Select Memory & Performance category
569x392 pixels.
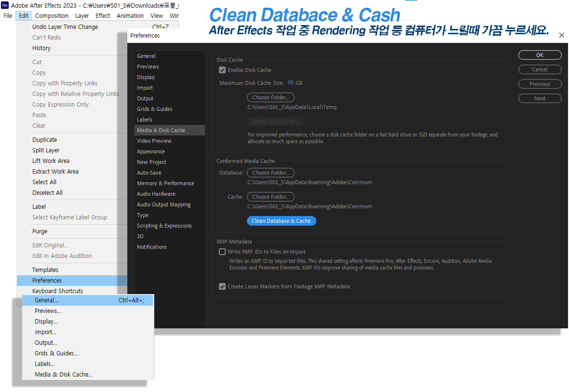click(169, 183)
